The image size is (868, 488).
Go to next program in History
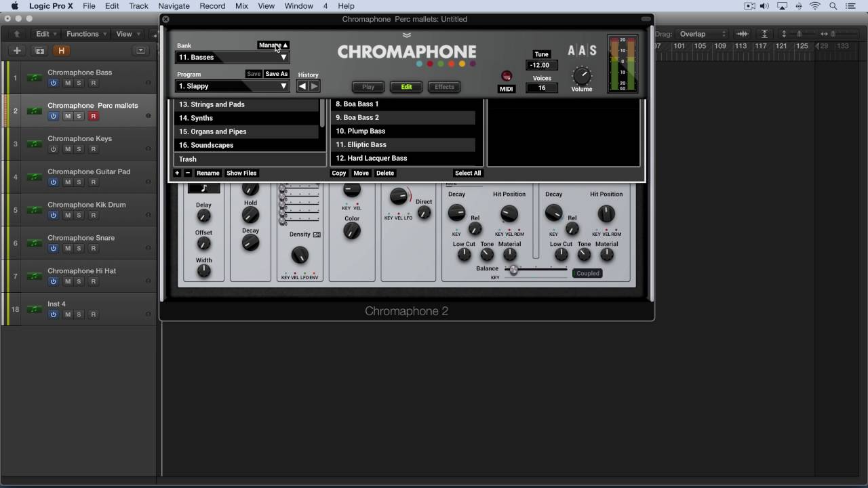(314, 86)
